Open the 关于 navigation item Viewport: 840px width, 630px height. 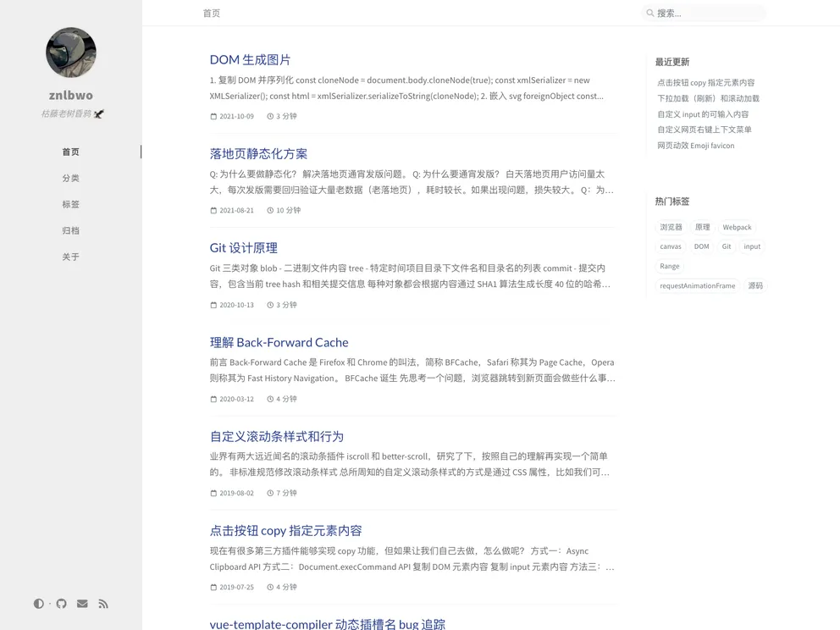click(x=70, y=257)
